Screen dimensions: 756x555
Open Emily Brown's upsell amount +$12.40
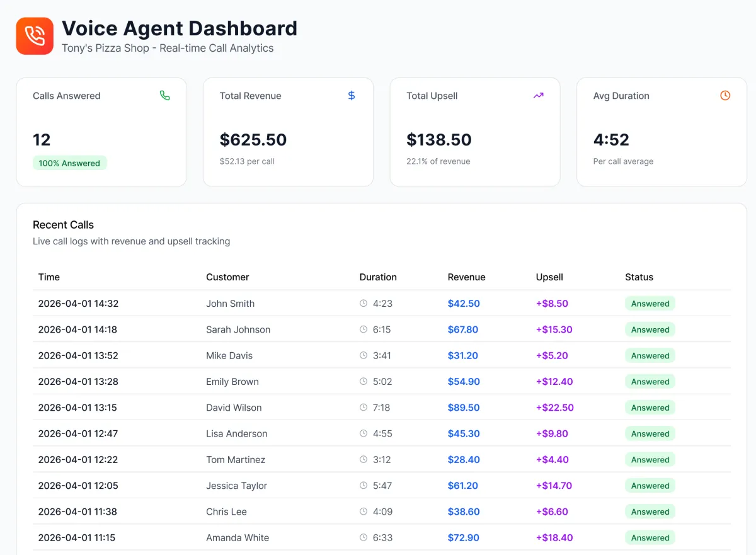553,381
